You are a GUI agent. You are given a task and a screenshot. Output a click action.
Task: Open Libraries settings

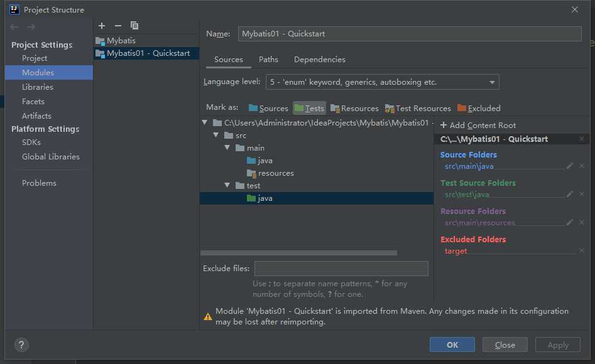click(38, 87)
